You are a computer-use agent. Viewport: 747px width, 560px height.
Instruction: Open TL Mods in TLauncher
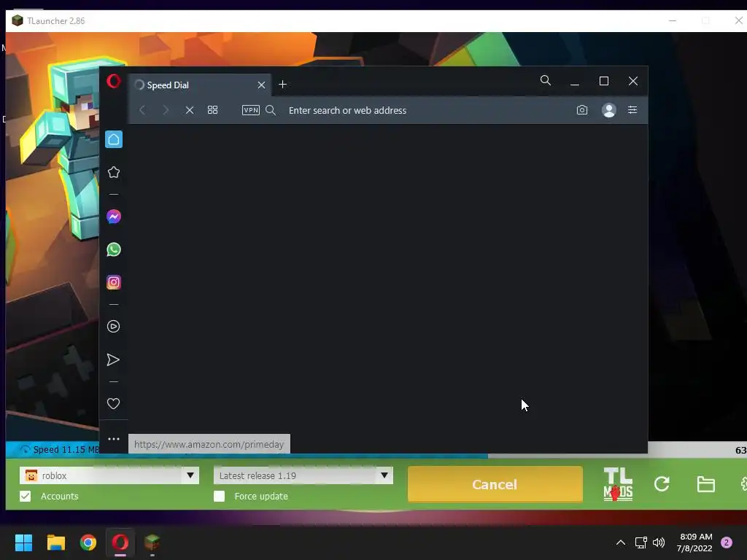tap(618, 484)
